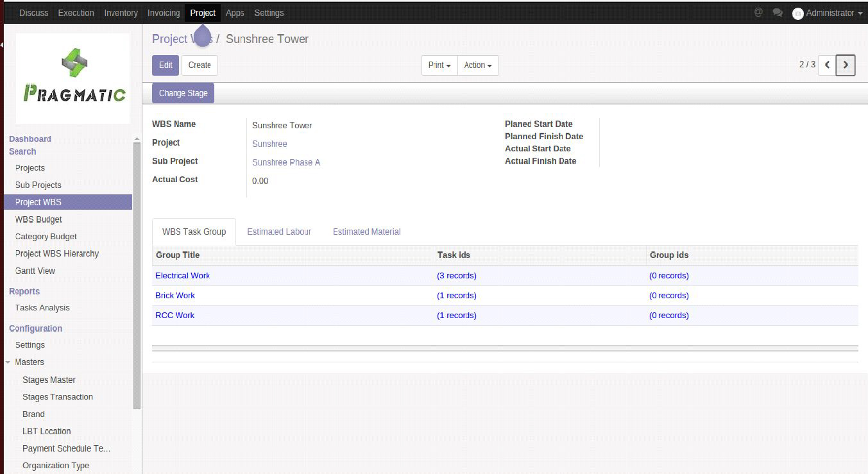Open the Settings top menu

click(269, 13)
